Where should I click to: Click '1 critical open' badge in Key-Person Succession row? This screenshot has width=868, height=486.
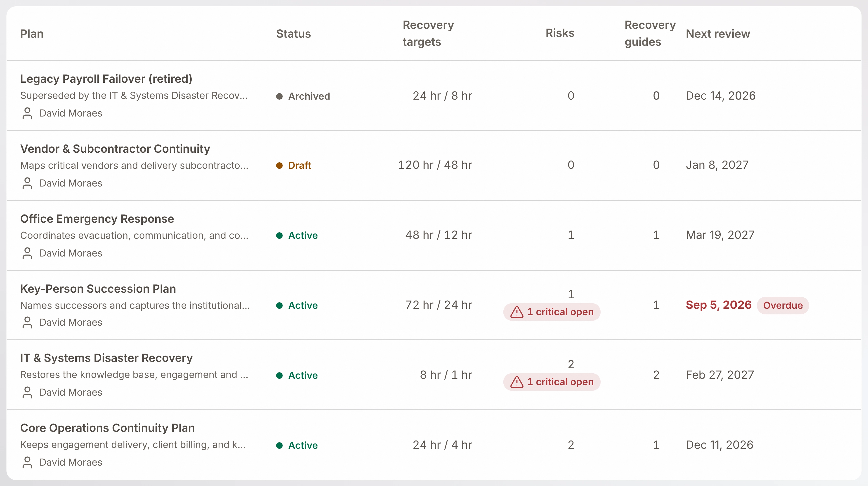pyautogui.click(x=552, y=312)
